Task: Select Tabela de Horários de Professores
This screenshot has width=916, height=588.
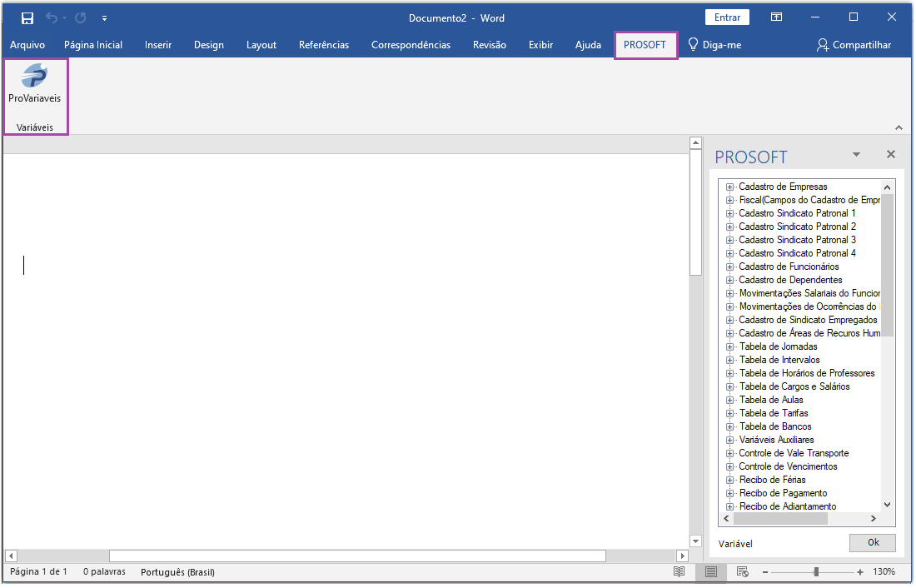Action: pyautogui.click(x=807, y=373)
